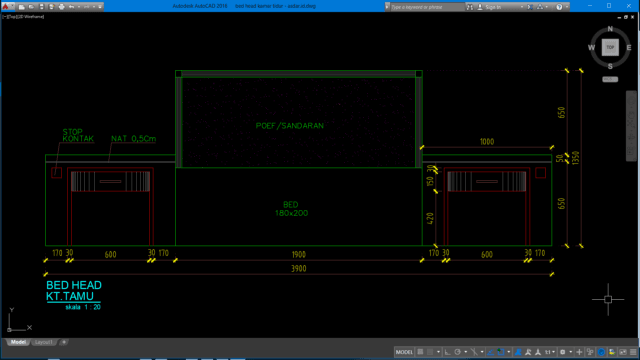The width and height of the screenshot is (640, 360).
Task: Click the MODEL space button in the status bar
Action: click(x=404, y=352)
